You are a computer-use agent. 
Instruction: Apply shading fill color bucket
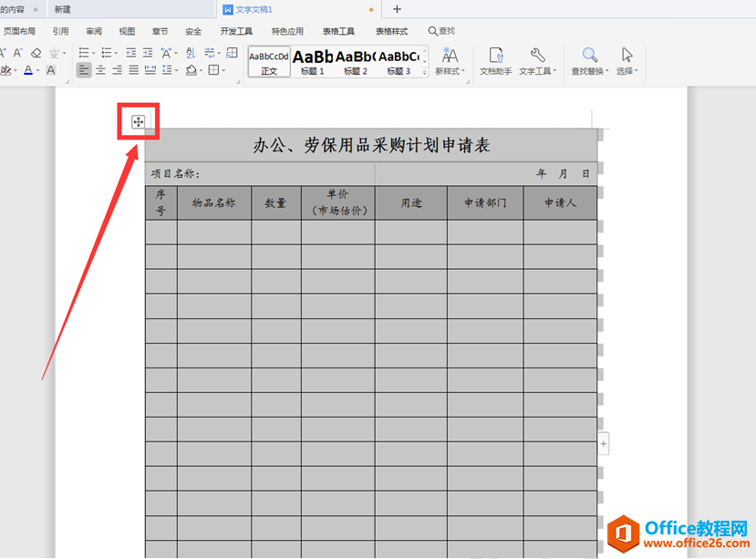pyautogui.click(x=192, y=70)
